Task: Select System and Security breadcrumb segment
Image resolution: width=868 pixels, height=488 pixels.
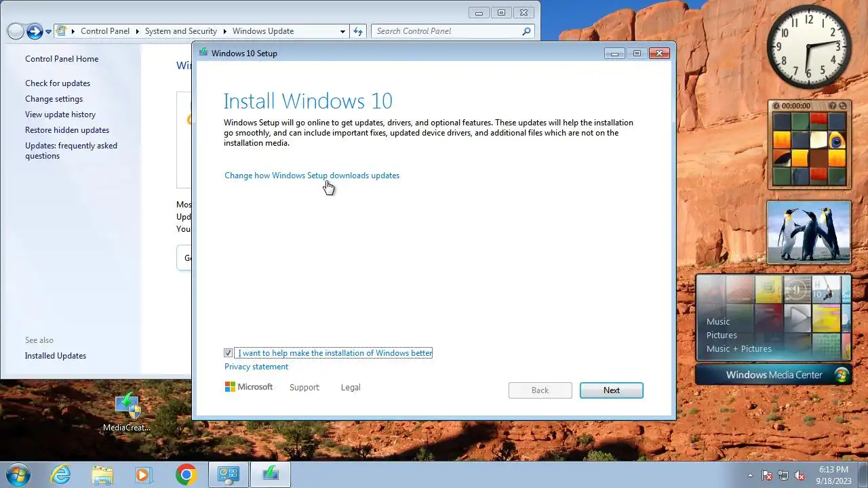Action: (x=181, y=31)
